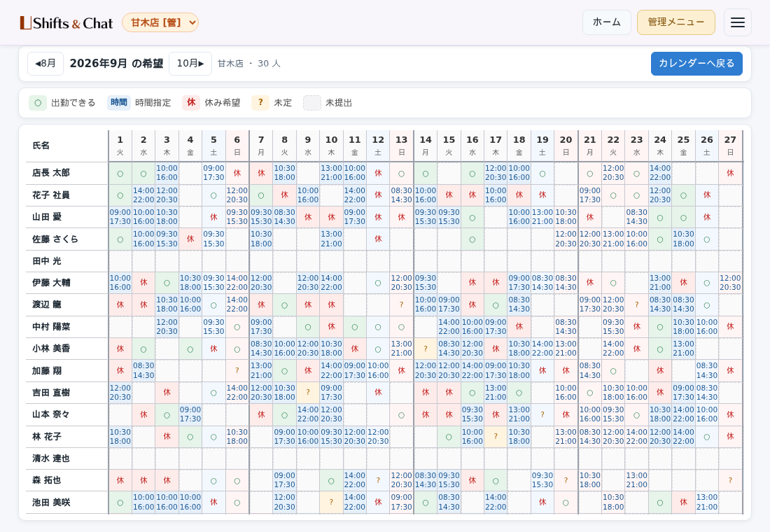Click 林 花子's ? on day 17

(496, 437)
